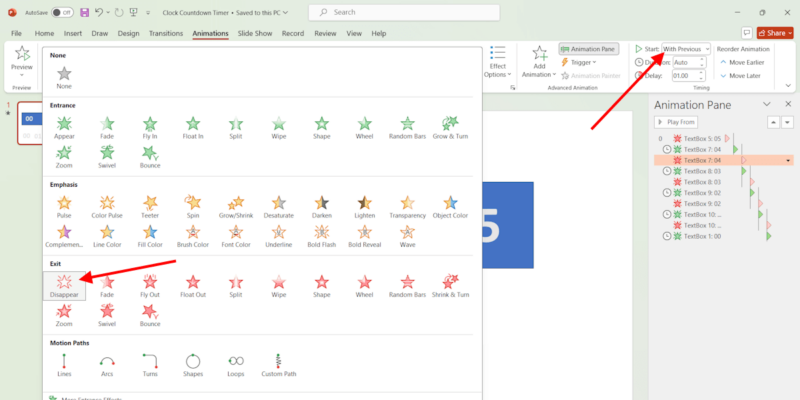The height and width of the screenshot is (400, 800).
Task: Open the Slide Show tab
Action: (x=255, y=33)
